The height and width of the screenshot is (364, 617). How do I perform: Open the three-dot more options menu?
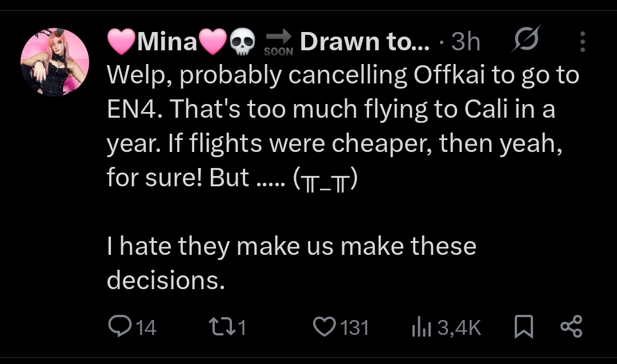pyautogui.click(x=582, y=42)
